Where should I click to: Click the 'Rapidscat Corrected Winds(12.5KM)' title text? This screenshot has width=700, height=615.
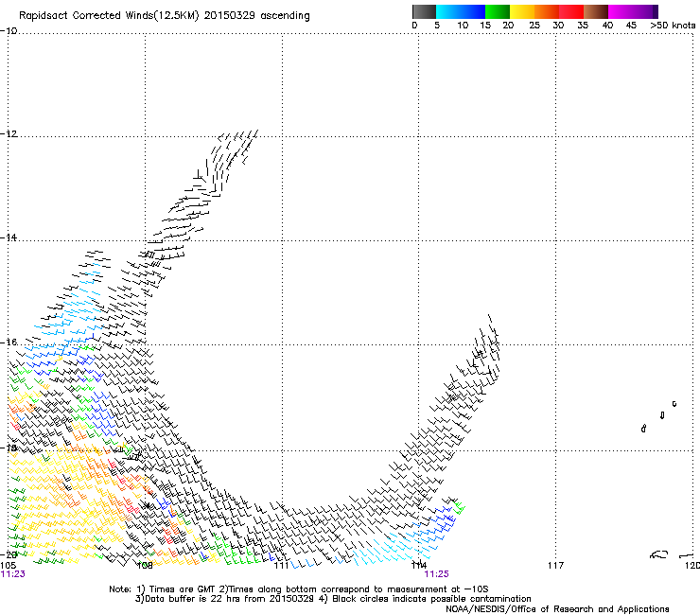click(109, 16)
